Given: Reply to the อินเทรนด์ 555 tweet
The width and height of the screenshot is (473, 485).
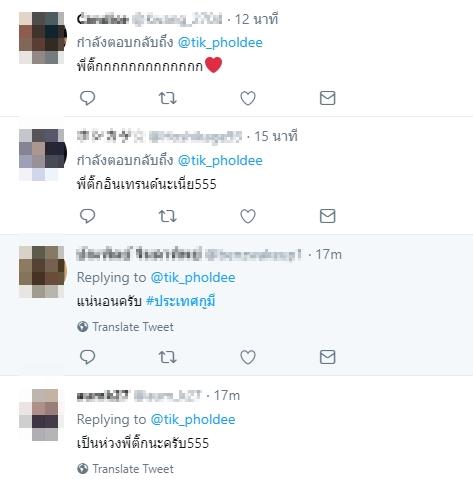Looking at the screenshot, I should pos(88,216).
